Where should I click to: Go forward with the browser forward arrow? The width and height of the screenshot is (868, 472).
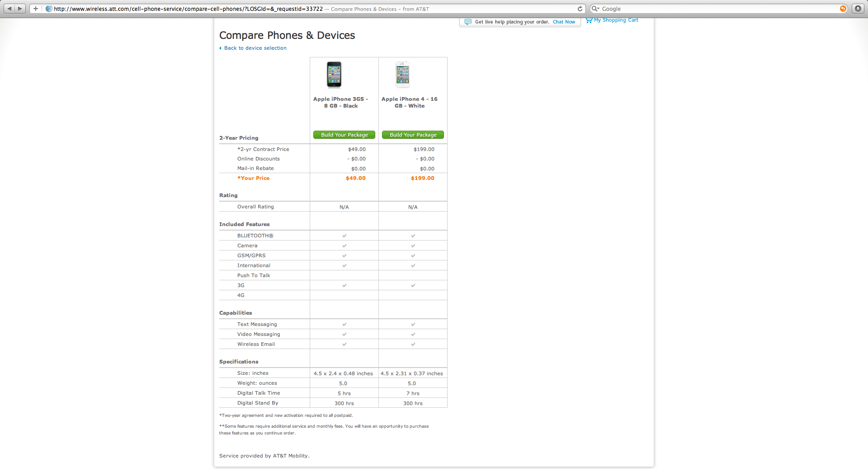coord(20,9)
